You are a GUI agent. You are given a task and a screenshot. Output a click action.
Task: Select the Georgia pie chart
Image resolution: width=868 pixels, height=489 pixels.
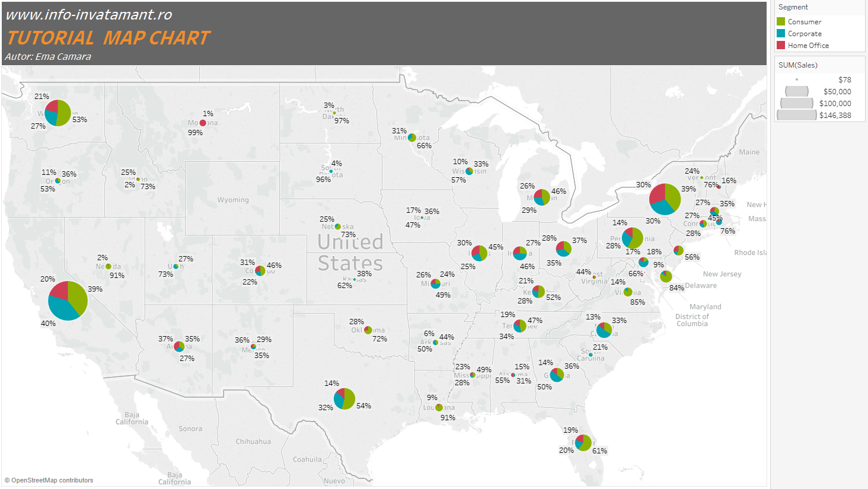coord(557,375)
